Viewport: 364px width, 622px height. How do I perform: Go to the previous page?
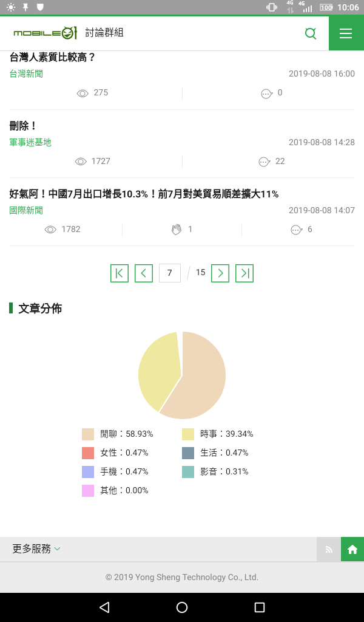[x=144, y=273]
